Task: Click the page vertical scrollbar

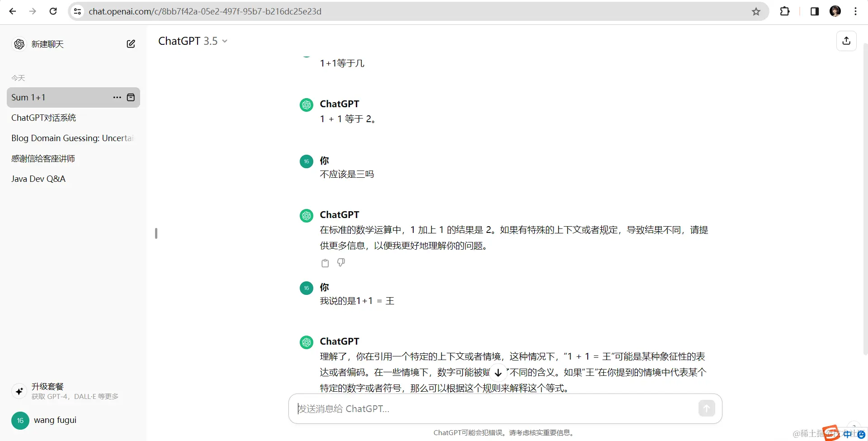Action: click(865, 199)
